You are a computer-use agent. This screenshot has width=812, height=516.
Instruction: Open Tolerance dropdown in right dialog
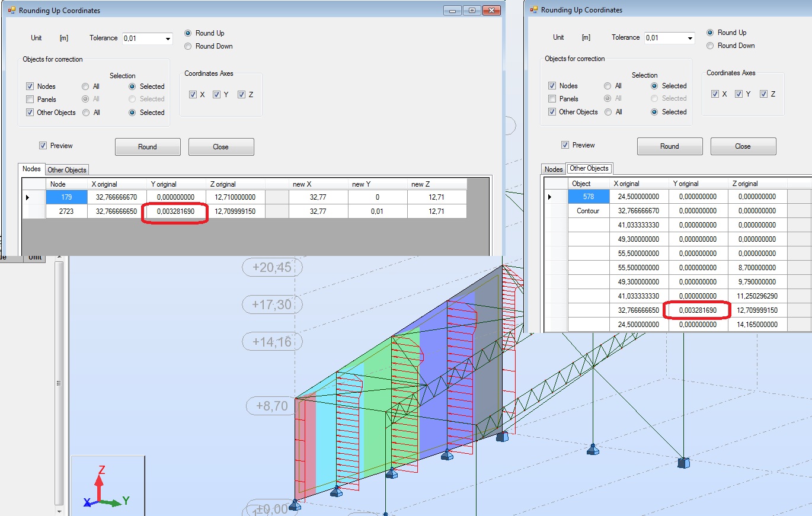click(x=690, y=39)
